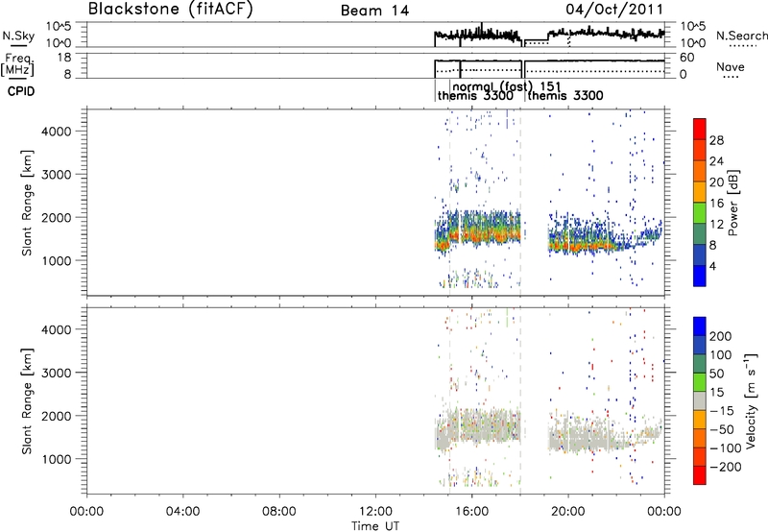Image resolution: width=768 pixels, height=532 pixels.
Task: Click the 'CPID' label
Action: pyautogui.click(x=21, y=91)
